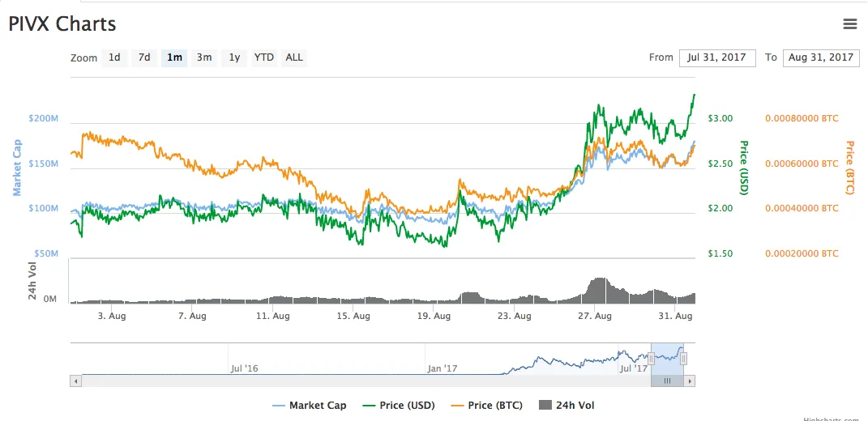Click the 0.00060000 BTC axis label
The width and height of the screenshot is (868, 421).
point(802,164)
